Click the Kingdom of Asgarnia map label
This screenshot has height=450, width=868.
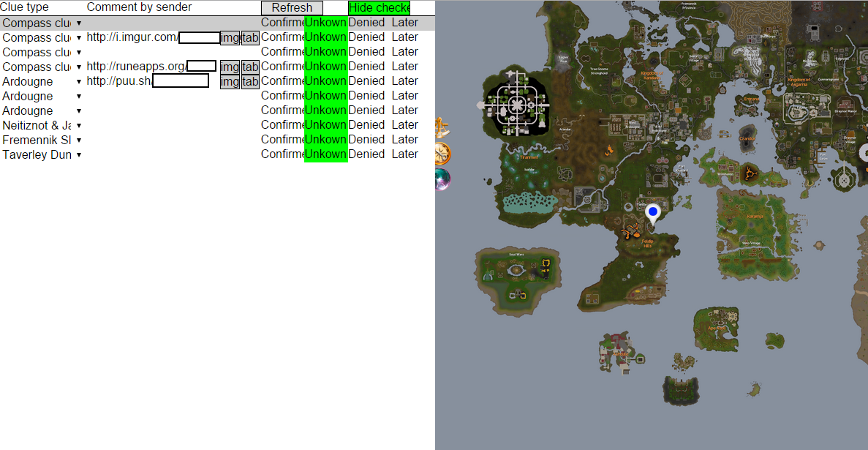pos(799,82)
